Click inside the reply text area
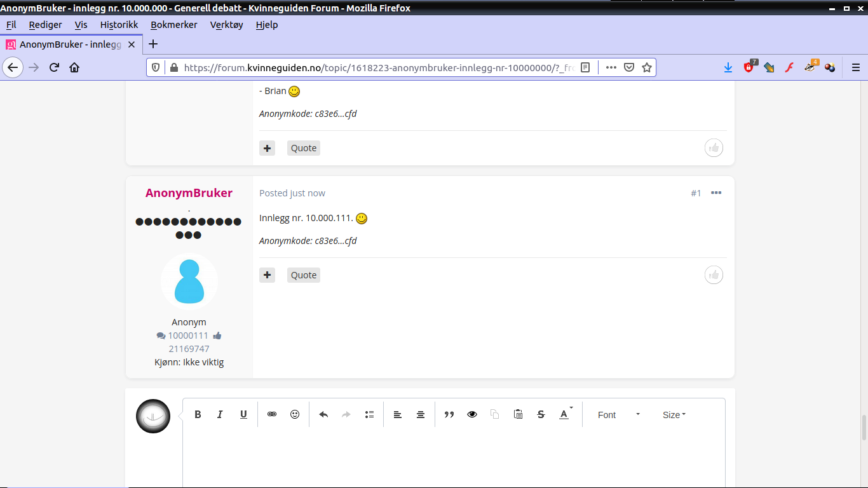 pyautogui.click(x=454, y=459)
